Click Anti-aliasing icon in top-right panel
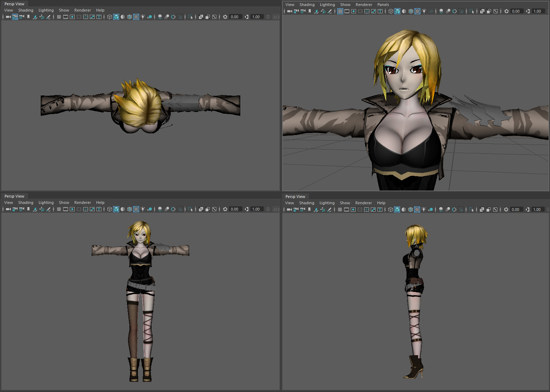The image size is (550, 392). tap(455, 11)
